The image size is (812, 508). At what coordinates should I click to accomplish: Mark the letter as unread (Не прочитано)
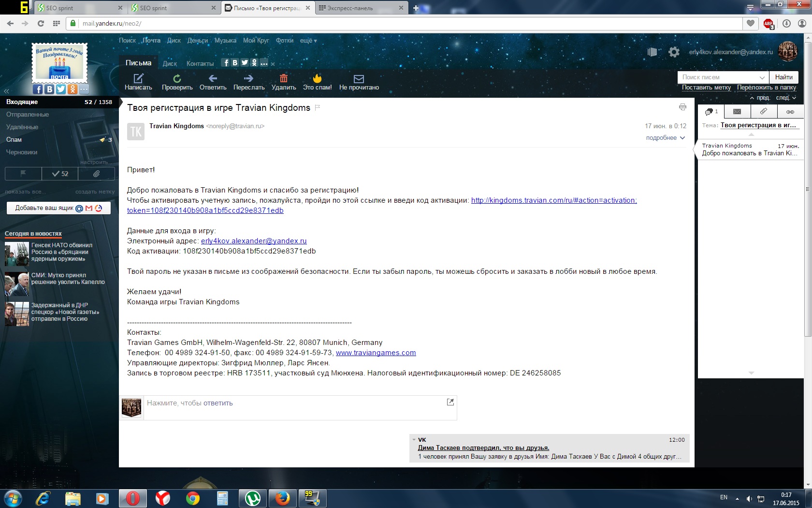(x=359, y=82)
